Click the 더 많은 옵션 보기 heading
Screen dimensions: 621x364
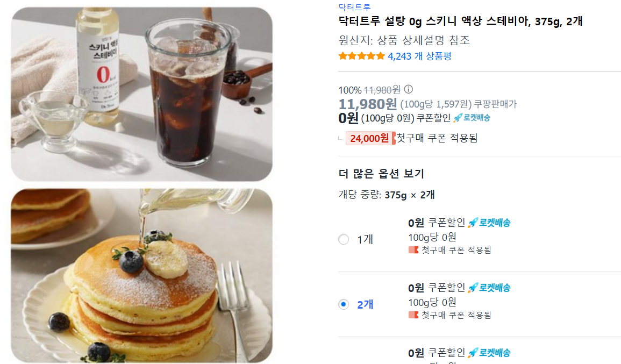(x=381, y=174)
